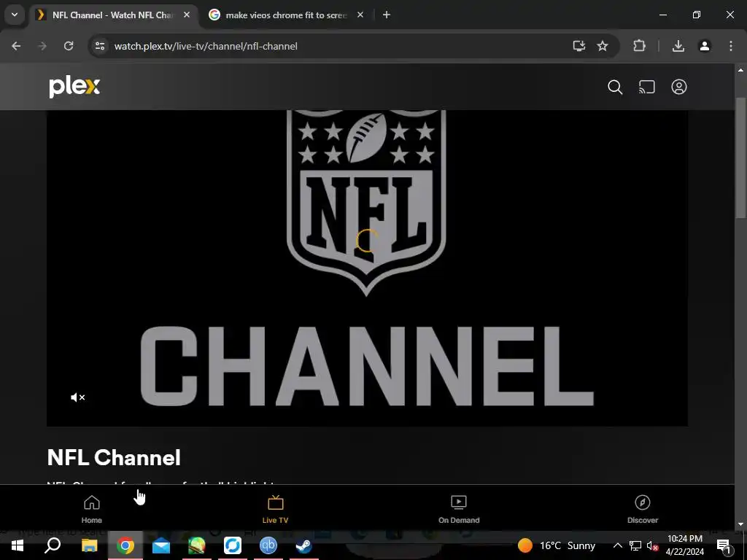Open qBittorrent from taskbar
The width and height of the screenshot is (747, 560).
pos(268,545)
